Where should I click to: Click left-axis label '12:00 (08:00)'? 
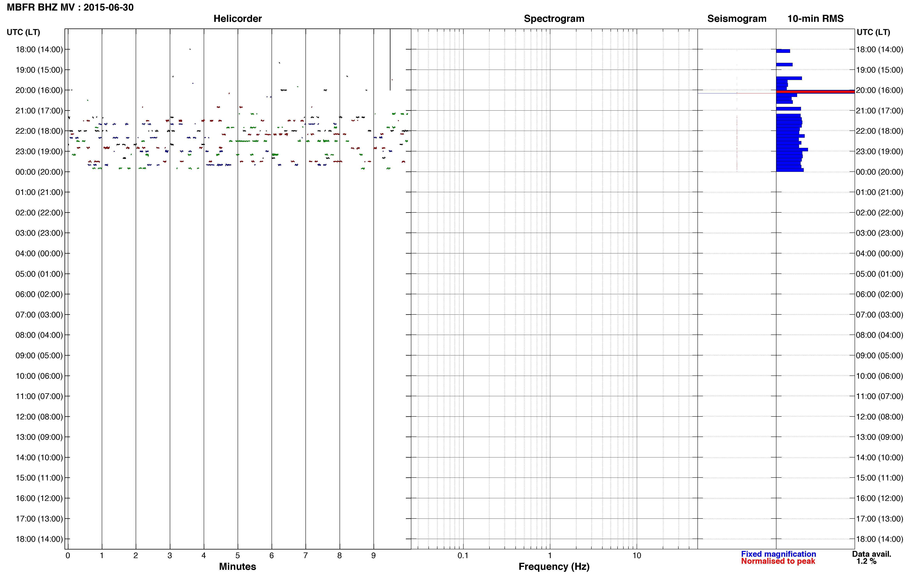tap(39, 417)
